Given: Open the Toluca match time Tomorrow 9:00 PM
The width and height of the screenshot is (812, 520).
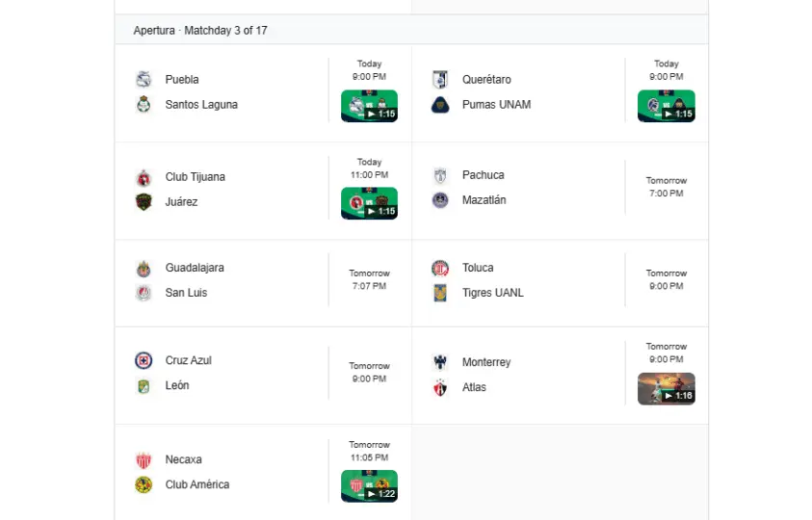Looking at the screenshot, I should (666, 279).
